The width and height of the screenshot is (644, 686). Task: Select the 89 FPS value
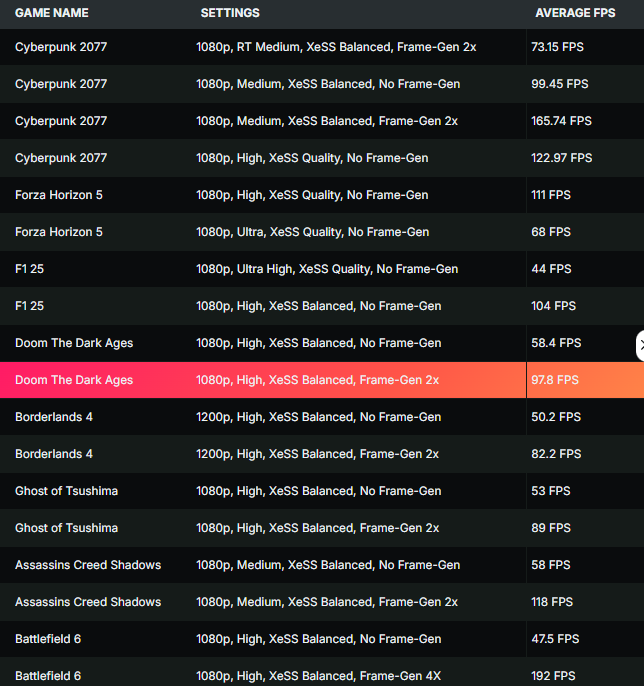click(551, 528)
